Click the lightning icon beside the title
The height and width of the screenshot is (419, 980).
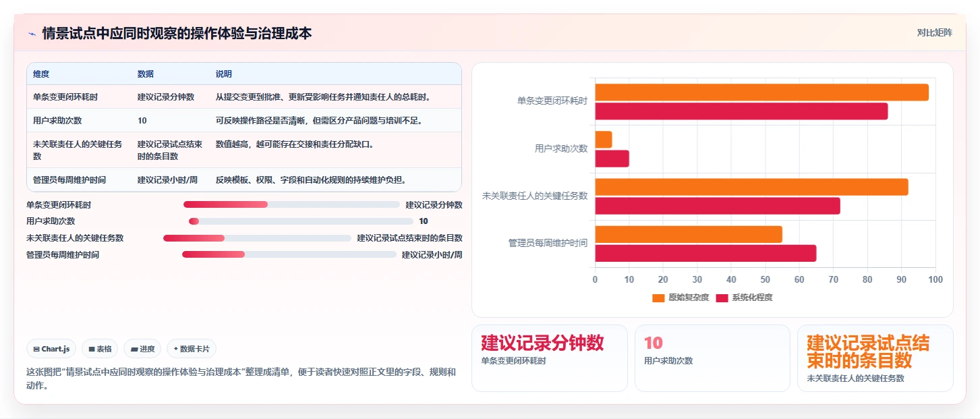coord(32,33)
